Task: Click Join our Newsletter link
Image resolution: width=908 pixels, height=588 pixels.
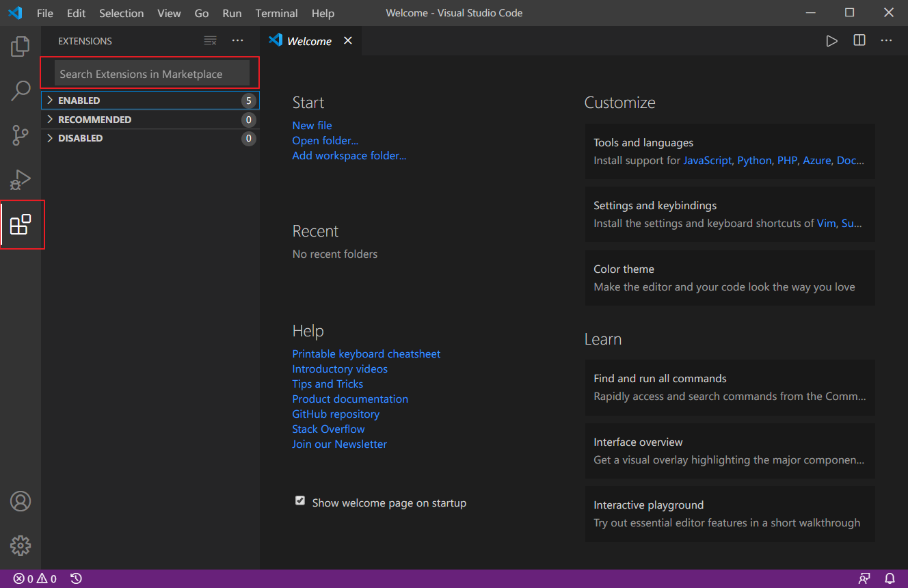Action: (339, 444)
